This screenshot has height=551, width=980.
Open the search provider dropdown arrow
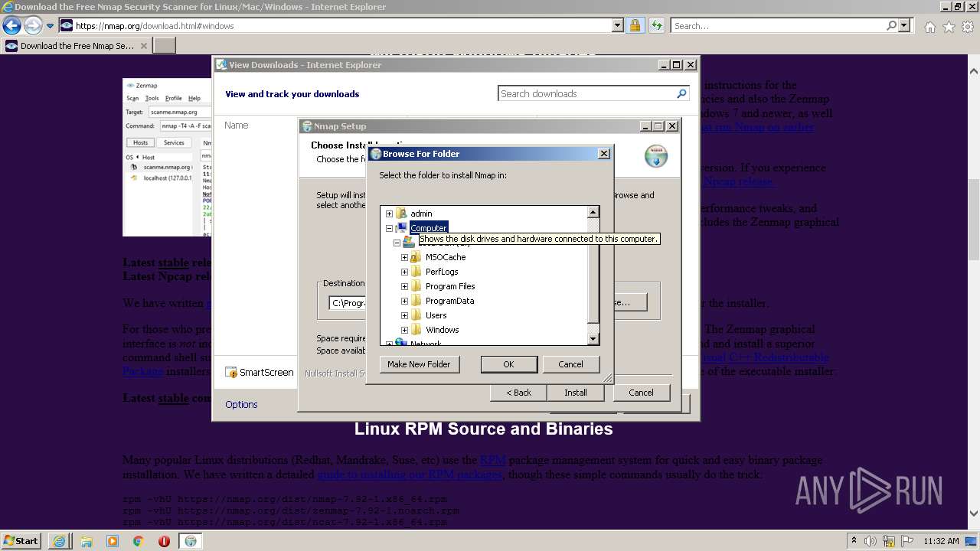point(904,25)
